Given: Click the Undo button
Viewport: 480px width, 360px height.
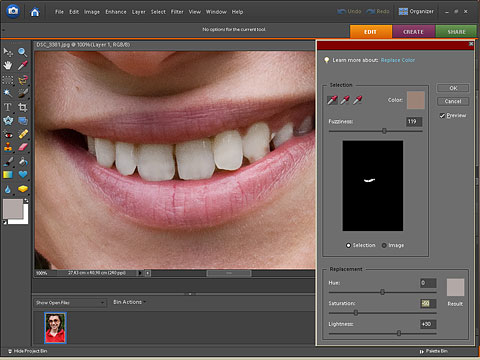Looking at the screenshot, I should tap(349, 12).
